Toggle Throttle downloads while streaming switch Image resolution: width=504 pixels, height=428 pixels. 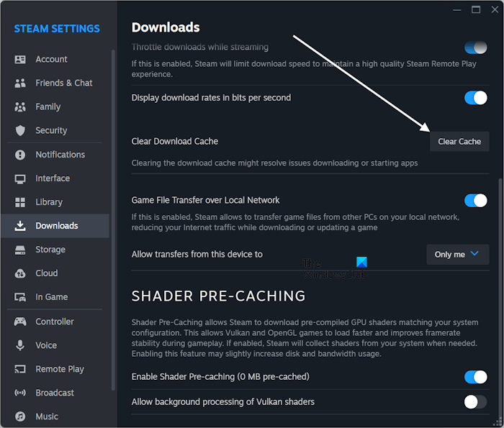(x=475, y=48)
